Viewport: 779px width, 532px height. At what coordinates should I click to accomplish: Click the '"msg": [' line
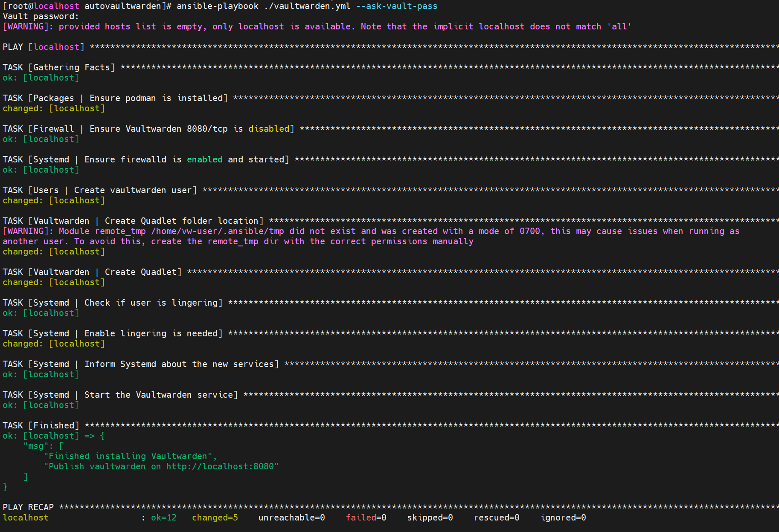click(x=44, y=446)
